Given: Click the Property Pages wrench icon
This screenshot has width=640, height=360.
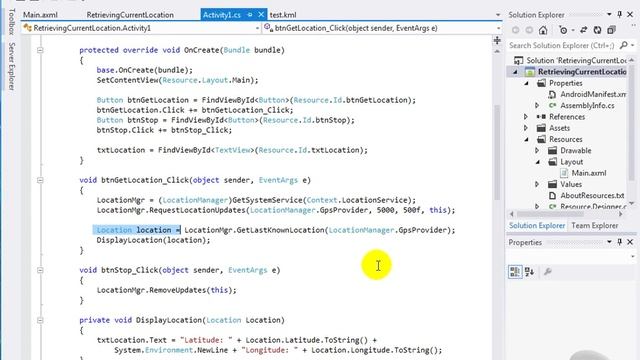Looking at the screenshot, I should tap(548, 271).
